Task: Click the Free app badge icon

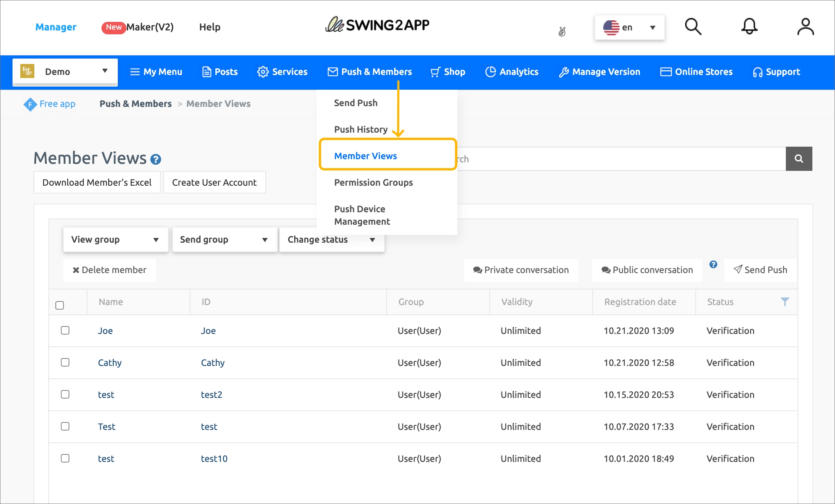Action: [x=30, y=104]
